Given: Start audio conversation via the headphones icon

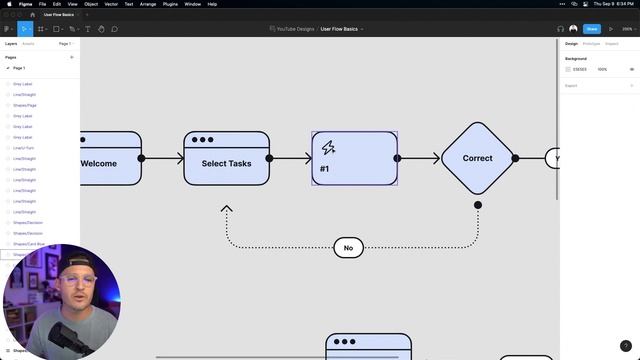Looking at the screenshot, I should (560, 29).
